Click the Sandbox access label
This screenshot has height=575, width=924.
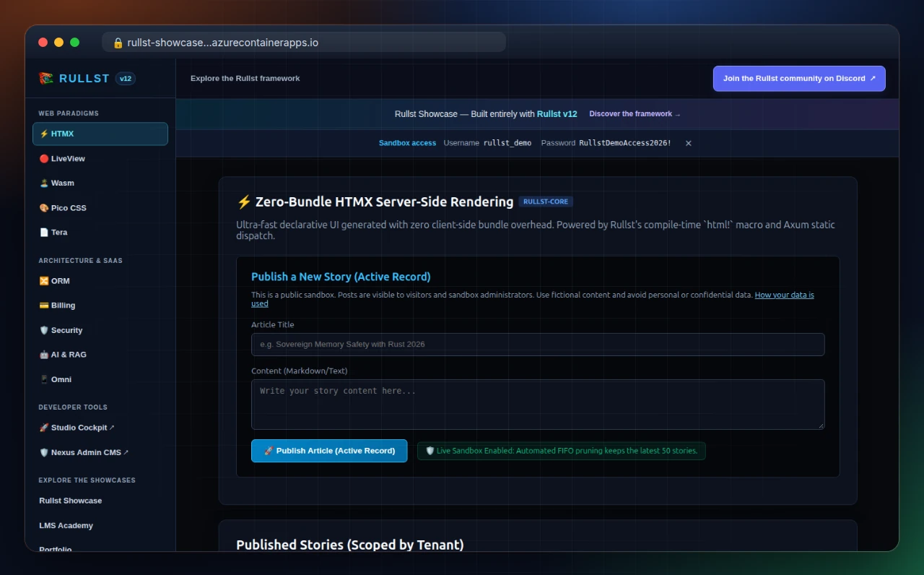pos(407,143)
